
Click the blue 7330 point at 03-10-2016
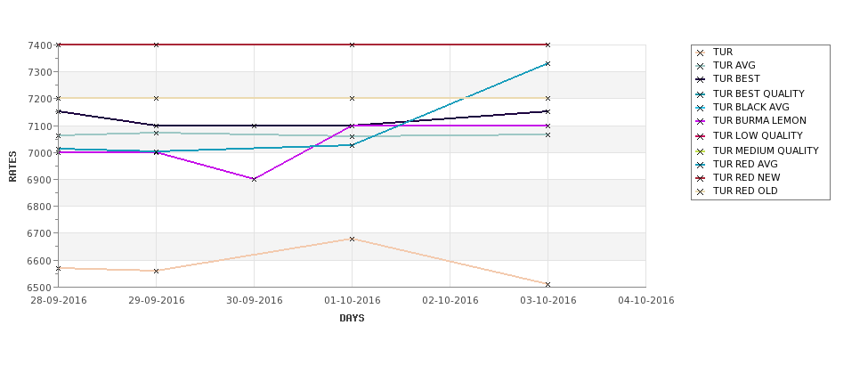click(x=548, y=64)
